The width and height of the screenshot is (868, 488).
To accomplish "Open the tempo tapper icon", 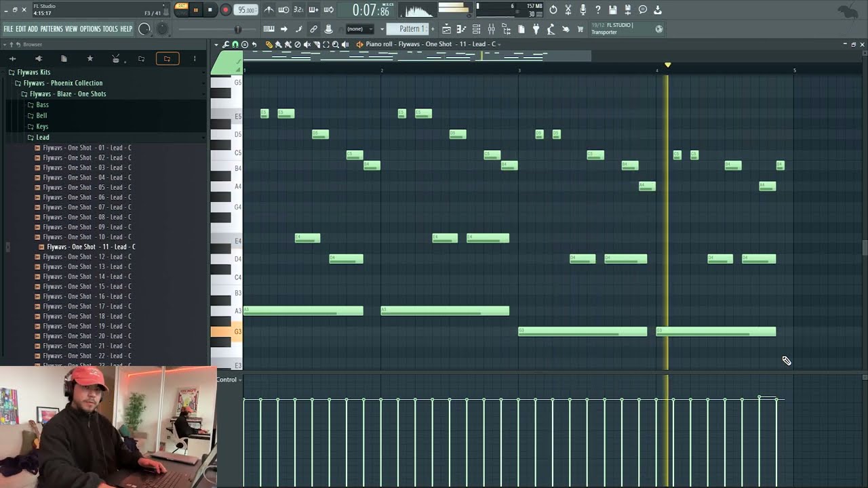I will click(x=551, y=29).
